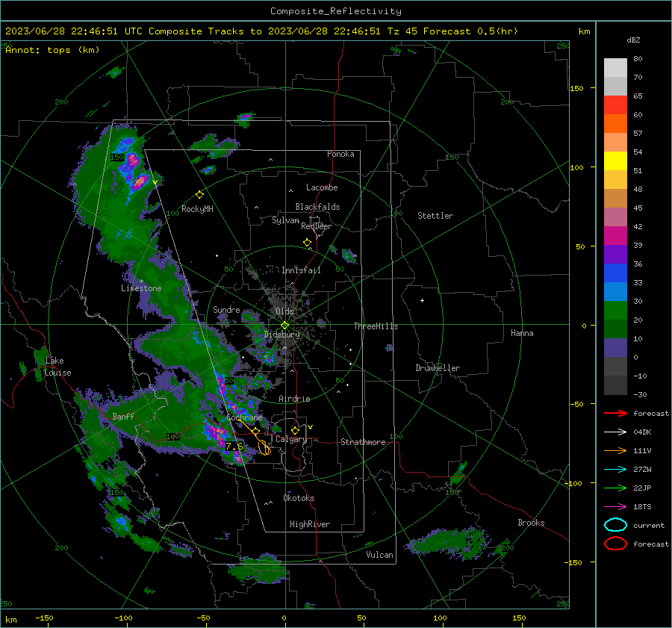Click the orange 111V track arrow
The height and width of the screenshot is (628, 672).
point(615,450)
